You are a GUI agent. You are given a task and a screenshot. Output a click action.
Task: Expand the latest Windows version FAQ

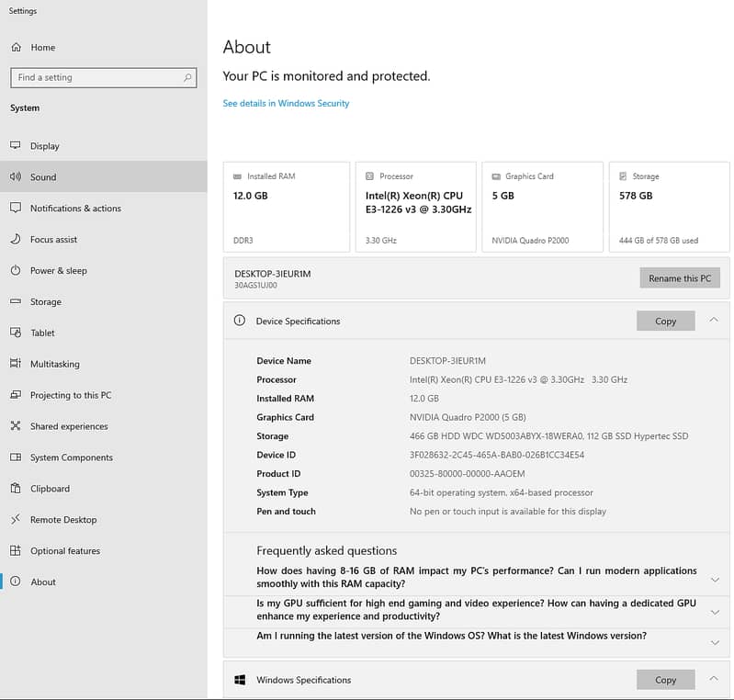[x=715, y=643]
